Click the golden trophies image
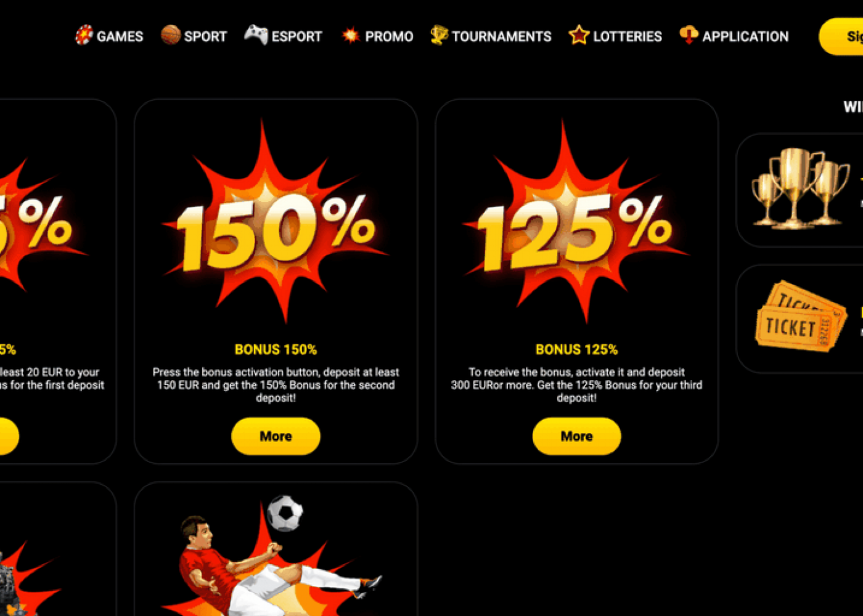Viewport: 863px width, 616px height. 800,188
